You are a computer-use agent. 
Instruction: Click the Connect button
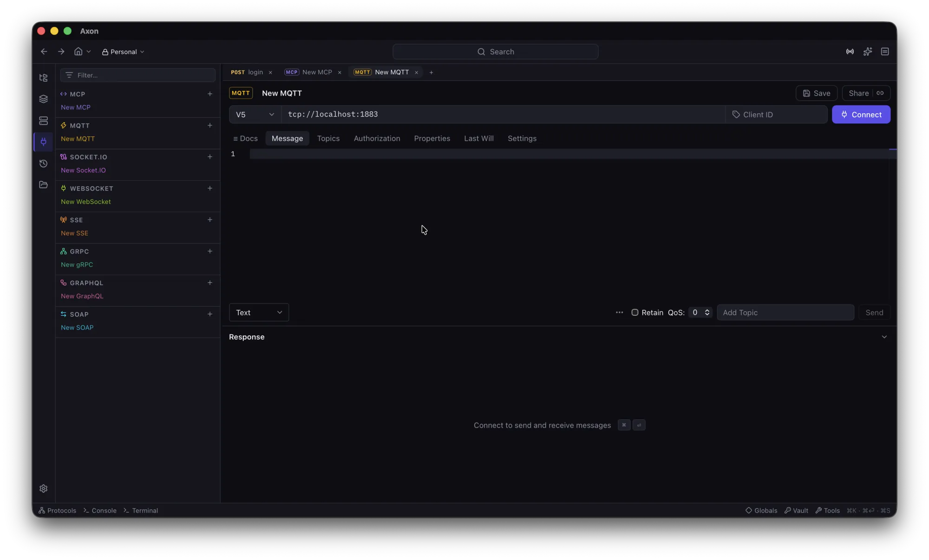click(861, 114)
